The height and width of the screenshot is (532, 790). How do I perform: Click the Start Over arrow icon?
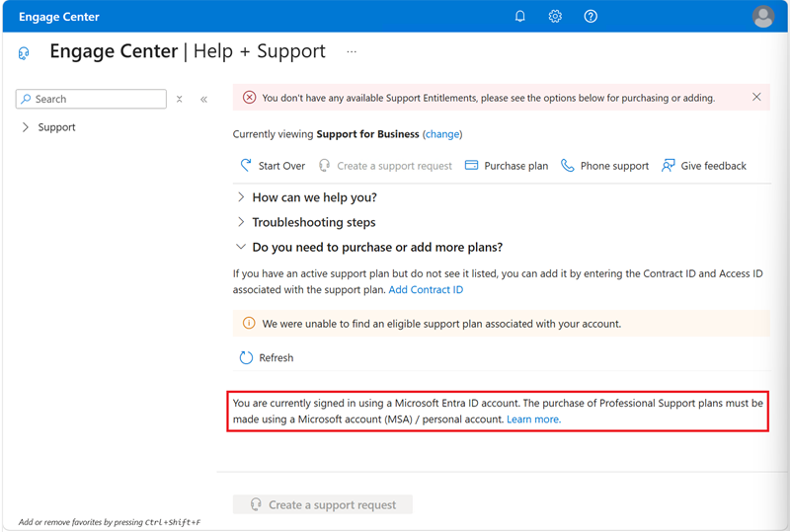click(246, 165)
